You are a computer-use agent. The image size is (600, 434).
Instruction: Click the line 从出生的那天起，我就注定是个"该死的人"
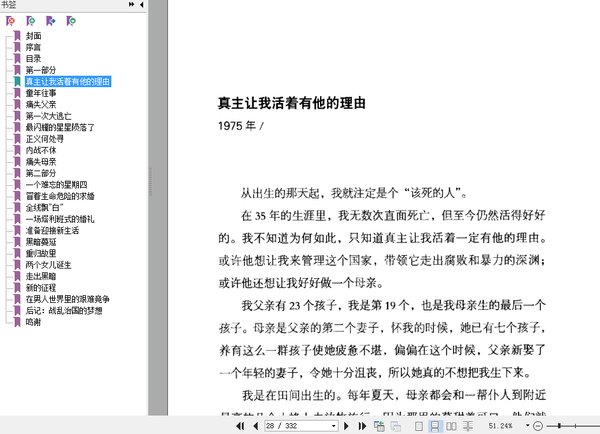[354, 193]
